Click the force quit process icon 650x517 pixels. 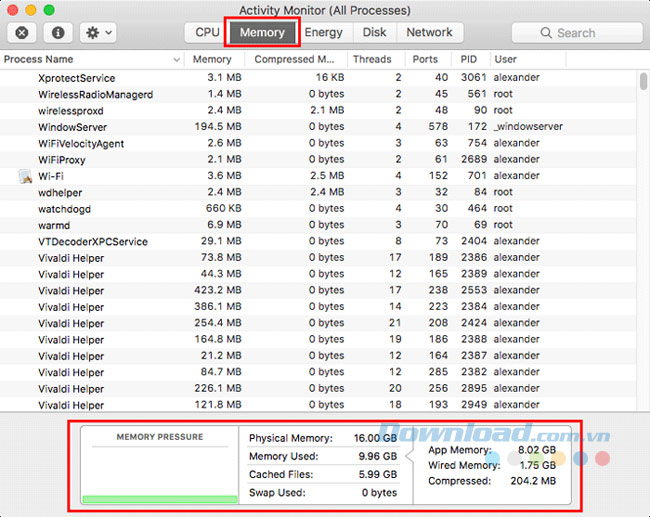[22, 33]
